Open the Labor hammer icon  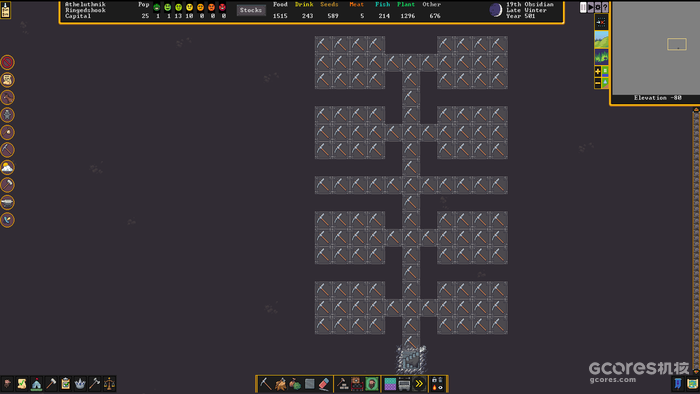[51, 384]
